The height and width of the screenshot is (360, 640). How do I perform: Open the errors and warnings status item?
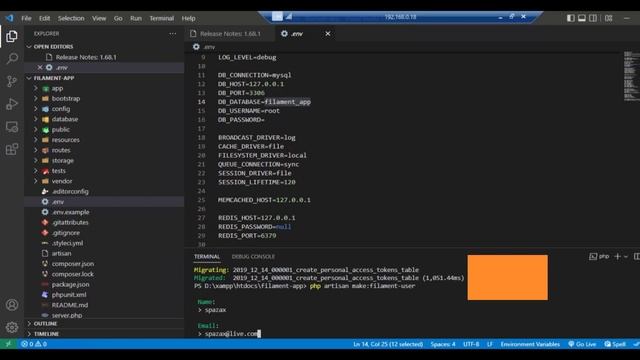pos(34,344)
